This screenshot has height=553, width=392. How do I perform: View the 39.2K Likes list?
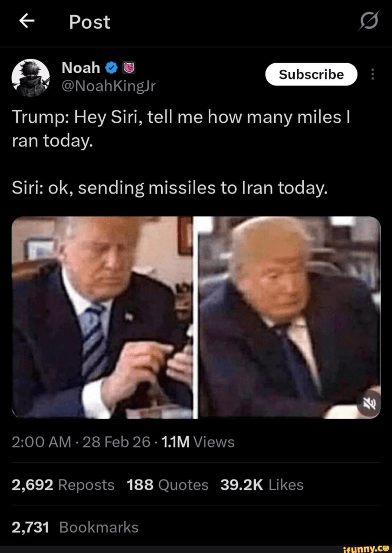pos(262,485)
